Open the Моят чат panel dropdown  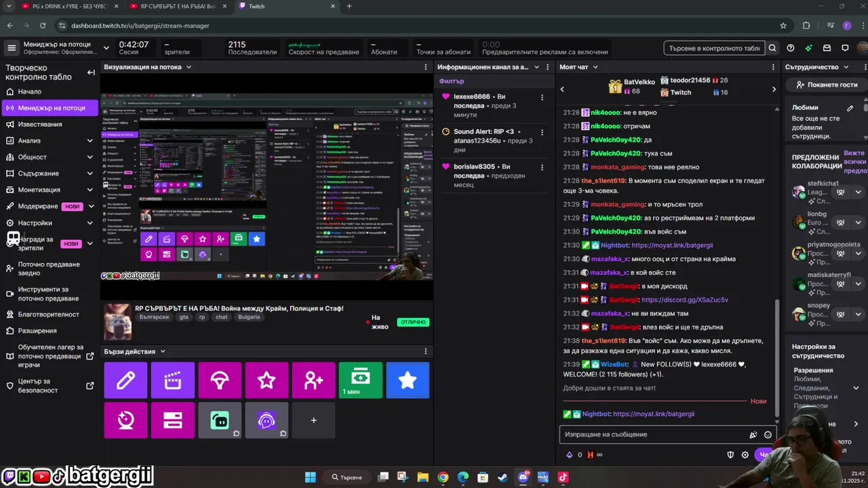[595, 67]
